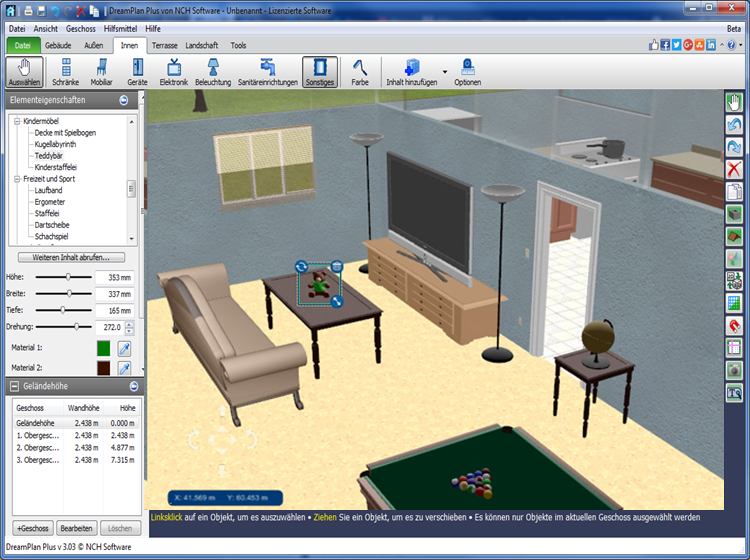This screenshot has width=750, height=560.
Task: Open the Mobiliar furniture category
Action: (101, 72)
